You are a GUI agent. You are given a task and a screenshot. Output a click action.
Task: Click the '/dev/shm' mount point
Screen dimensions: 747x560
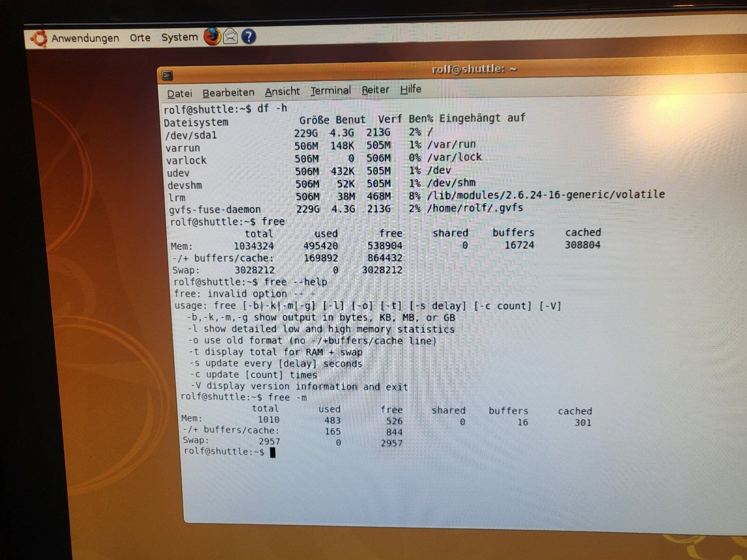451,183
